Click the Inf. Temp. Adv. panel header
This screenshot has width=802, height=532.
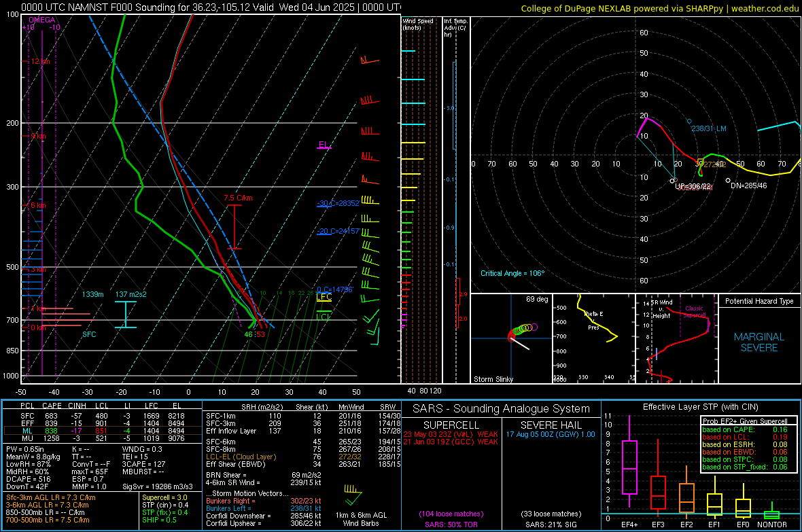pyautogui.click(x=456, y=28)
